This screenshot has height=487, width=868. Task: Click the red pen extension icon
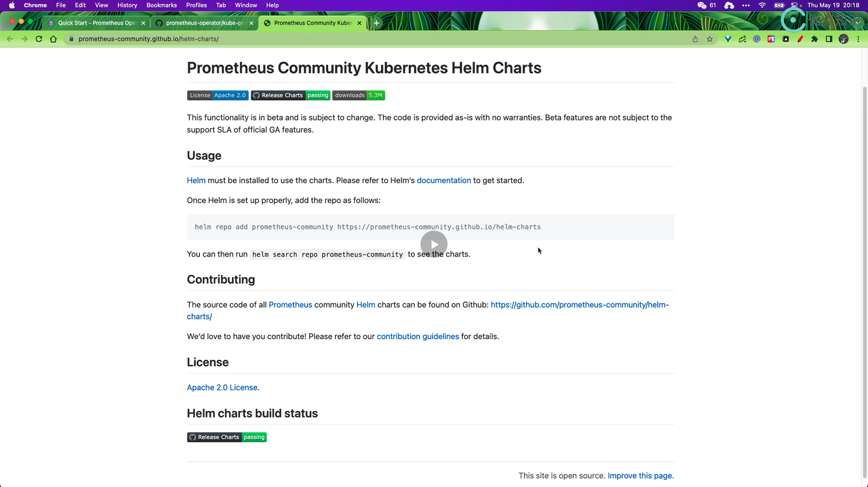pos(800,39)
